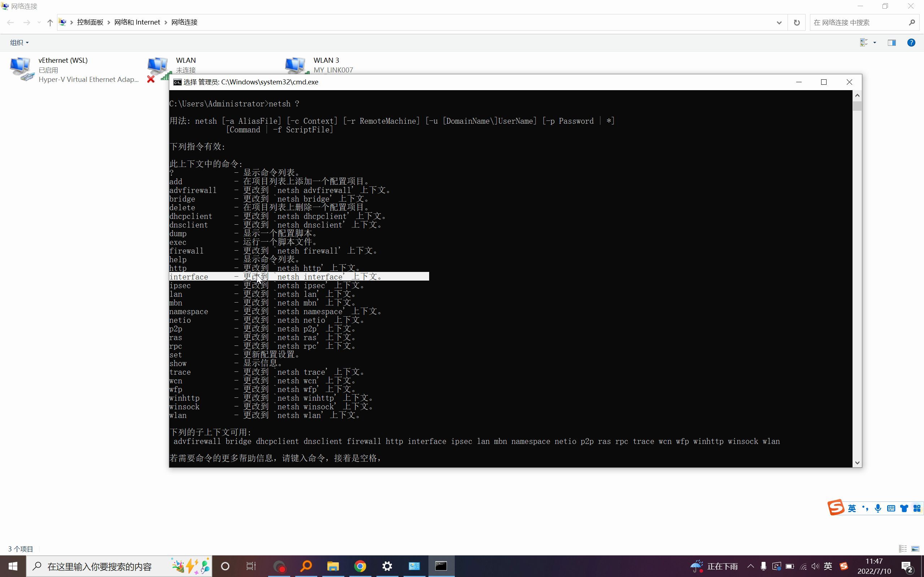The height and width of the screenshot is (577, 924).
Task: Enable help icon in toolbar panel
Action: 911,43
